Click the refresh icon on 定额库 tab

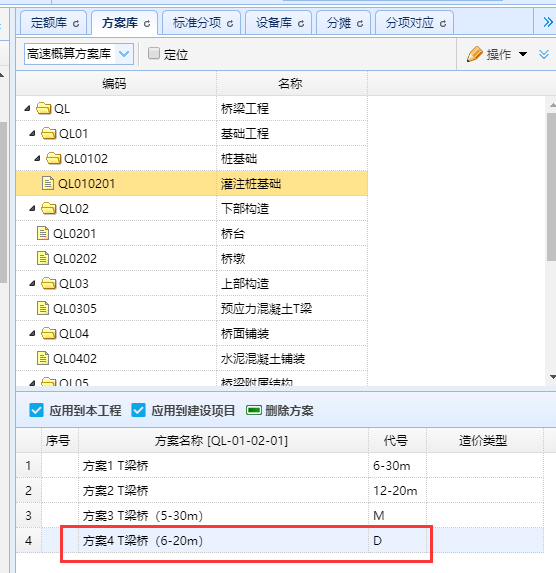pos(76,24)
